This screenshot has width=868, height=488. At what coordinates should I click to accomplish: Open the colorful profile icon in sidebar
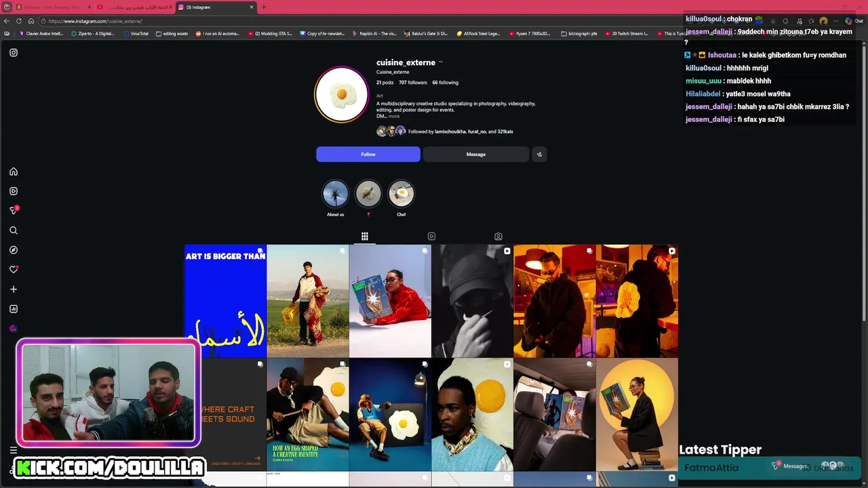14,329
